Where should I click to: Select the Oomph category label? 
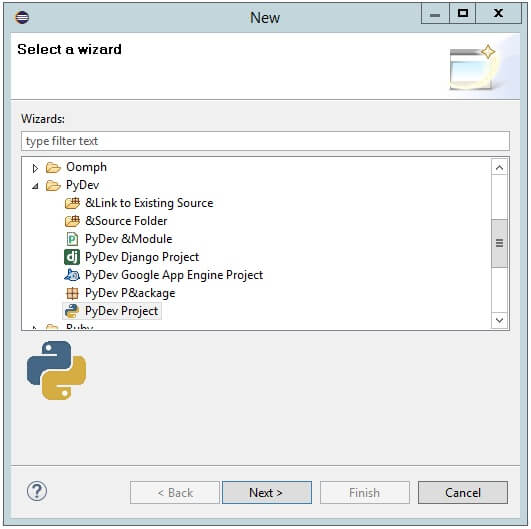click(x=86, y=167)
